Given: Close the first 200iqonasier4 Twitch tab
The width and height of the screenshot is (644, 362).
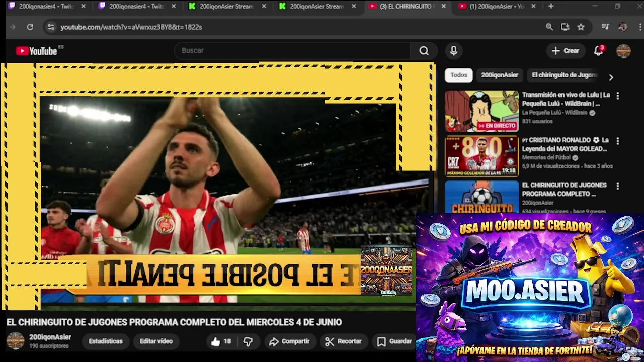Looking at the screenshot, I should pos(84,6).
